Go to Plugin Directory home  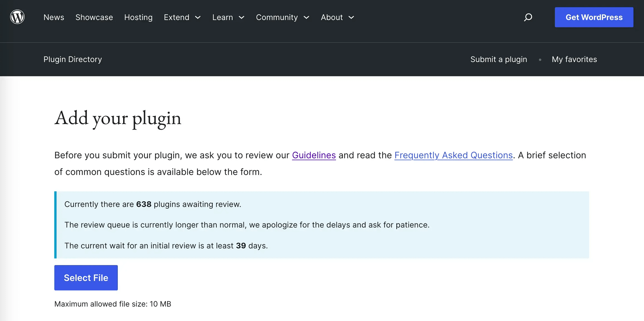tap(72, 59)
